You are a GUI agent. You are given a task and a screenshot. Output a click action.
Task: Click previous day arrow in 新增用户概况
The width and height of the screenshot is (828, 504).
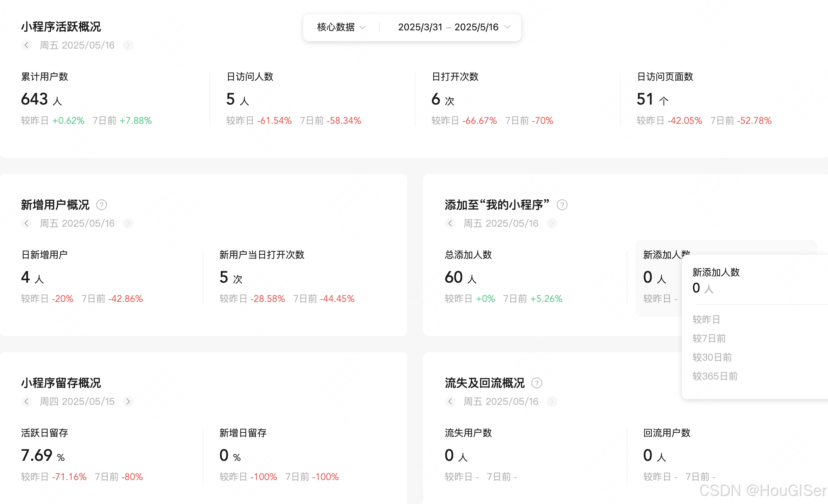click(26, 223)
